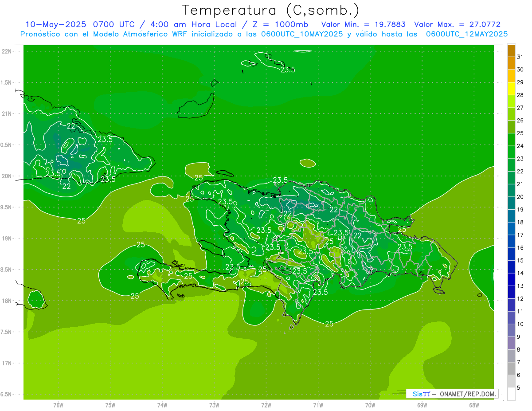532x411 pixels.
Task: Click the "25" contour label south of Dominican coast
Action: click(x=329, y=324)
